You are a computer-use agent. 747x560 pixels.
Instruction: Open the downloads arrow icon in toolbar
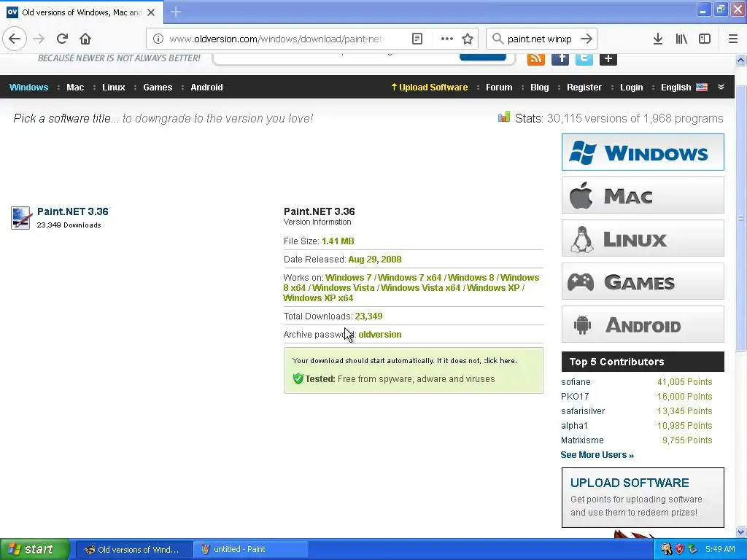click(658, 39)
